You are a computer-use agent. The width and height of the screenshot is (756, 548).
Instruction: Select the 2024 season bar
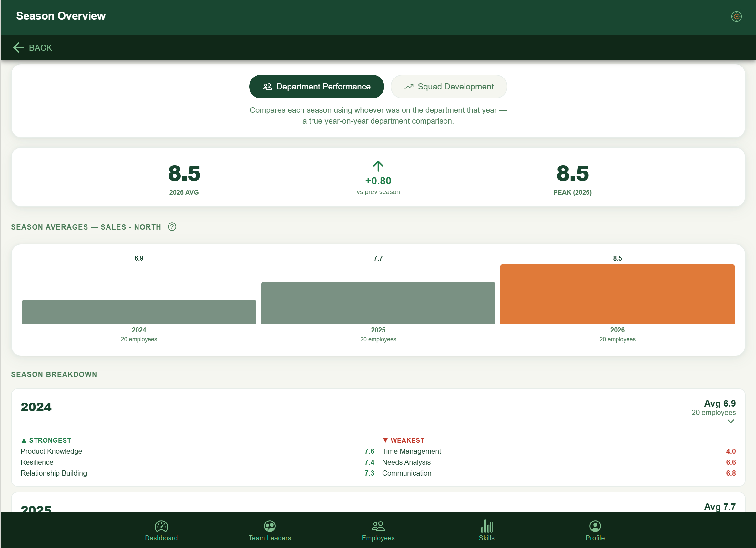pyautogui.click(x=139, y=312)
